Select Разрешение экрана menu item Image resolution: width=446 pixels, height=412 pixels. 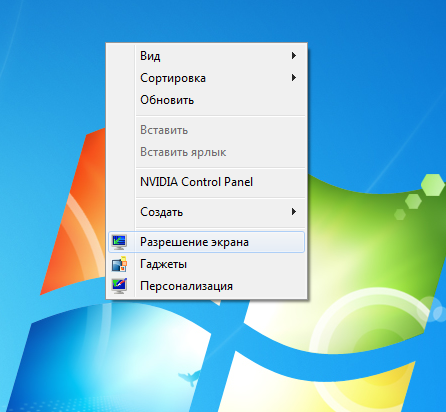206,242
